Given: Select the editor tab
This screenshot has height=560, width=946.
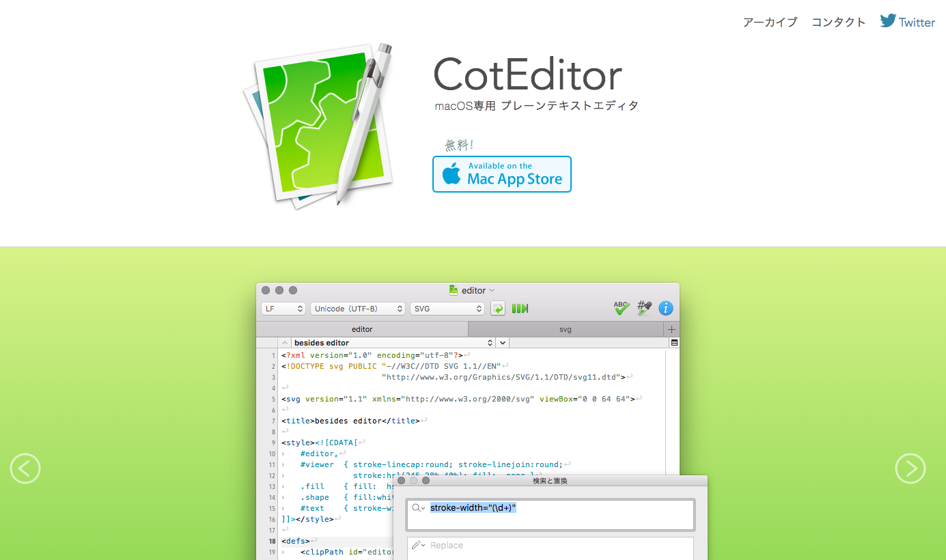Looking at the screenshot, I should pos(362,328).
